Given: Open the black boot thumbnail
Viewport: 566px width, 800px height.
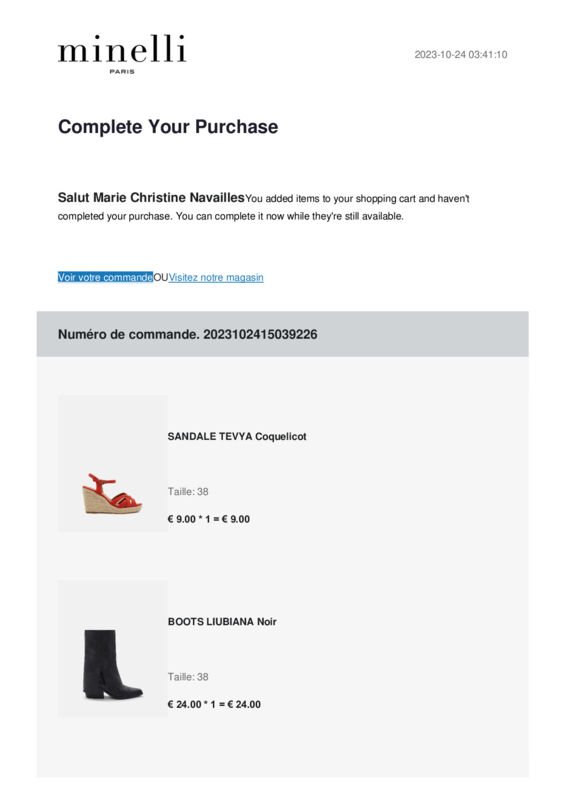Looking at the screenshot, I should click(112, 648).
